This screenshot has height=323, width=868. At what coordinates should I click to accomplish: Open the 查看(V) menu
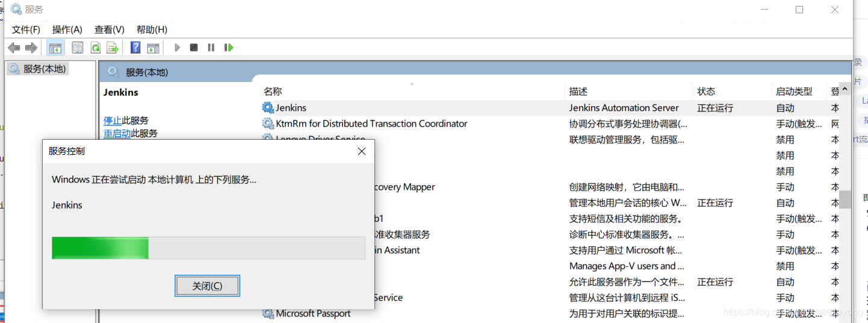pos(109,30)
